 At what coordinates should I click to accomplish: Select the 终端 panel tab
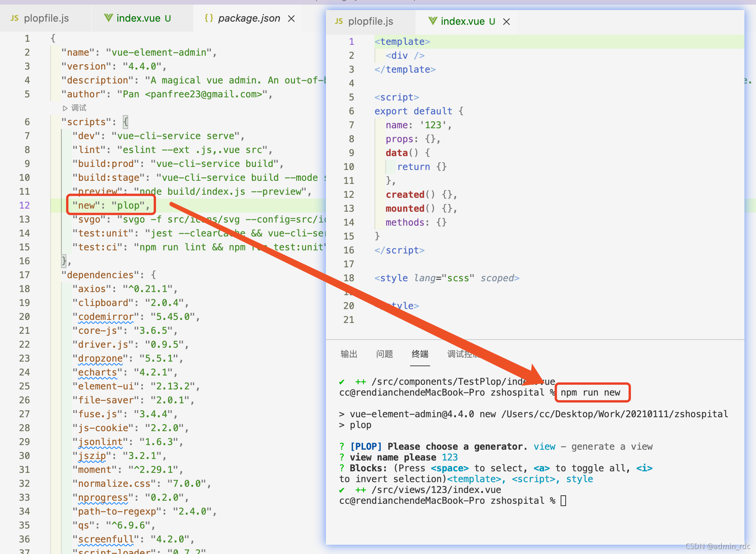point(420,354)
